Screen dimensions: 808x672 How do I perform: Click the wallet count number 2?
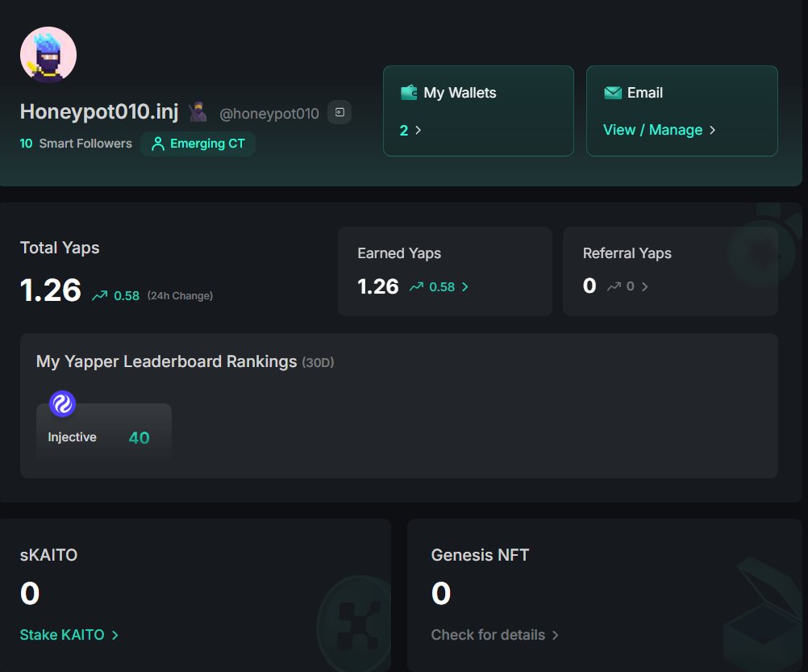[x=404, y=131]
